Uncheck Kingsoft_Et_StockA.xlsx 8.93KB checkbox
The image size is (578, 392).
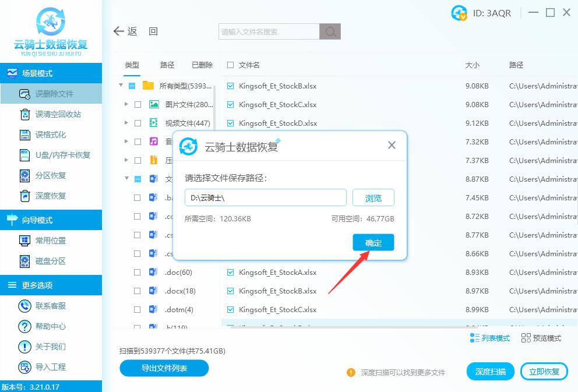click(230, 272)
